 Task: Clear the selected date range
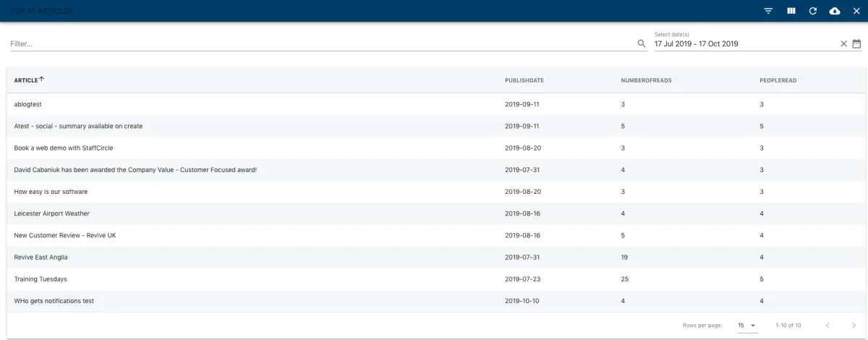[843, 43]
